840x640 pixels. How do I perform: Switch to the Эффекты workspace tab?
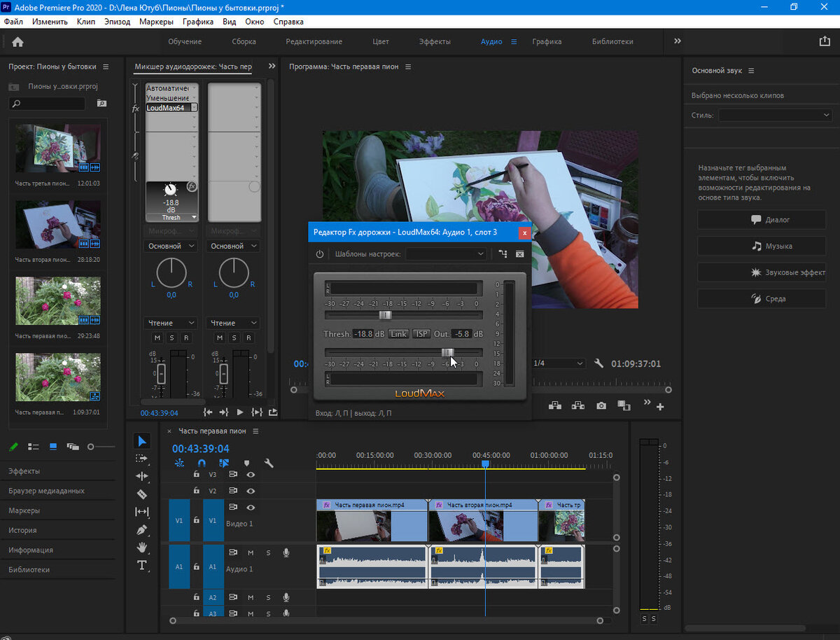point(435,41)
